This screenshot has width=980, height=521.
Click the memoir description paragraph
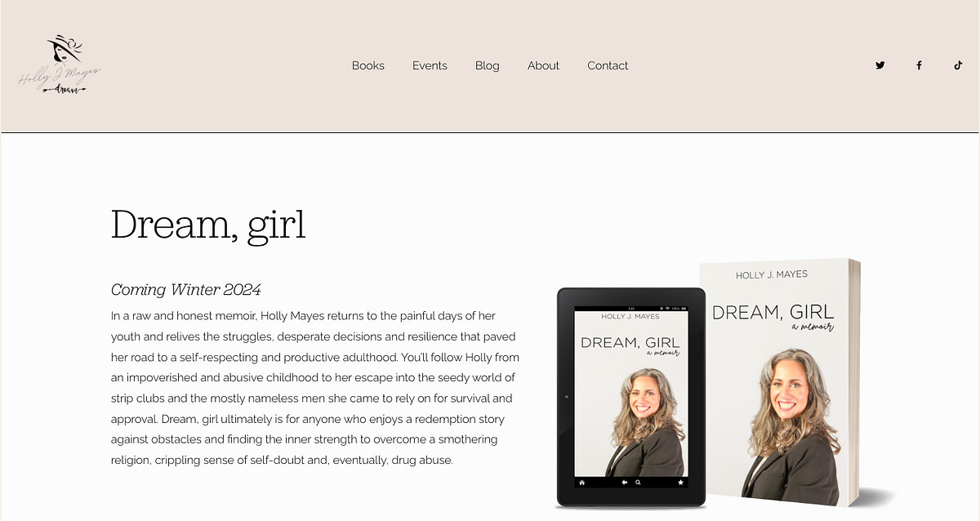click(x=314, y=388)
